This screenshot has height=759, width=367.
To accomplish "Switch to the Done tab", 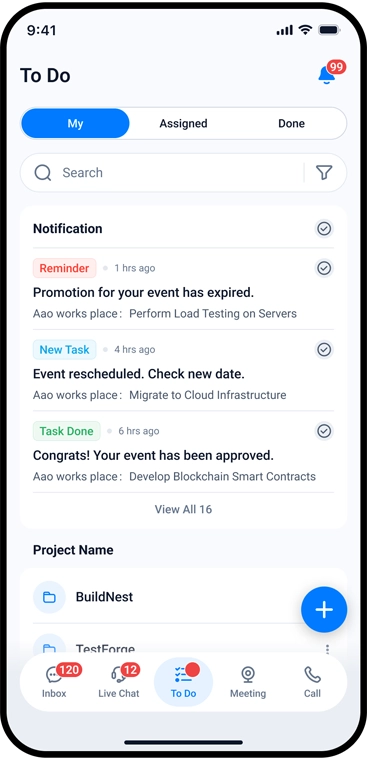I will pos(291,123).
